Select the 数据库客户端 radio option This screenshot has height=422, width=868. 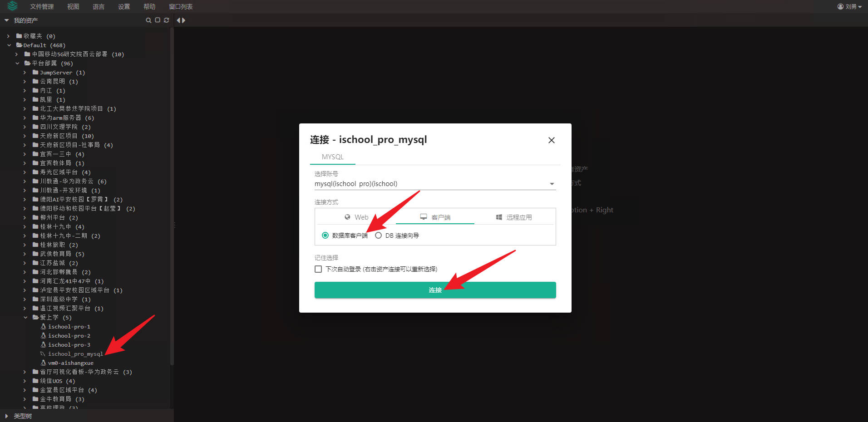(325, 236)
